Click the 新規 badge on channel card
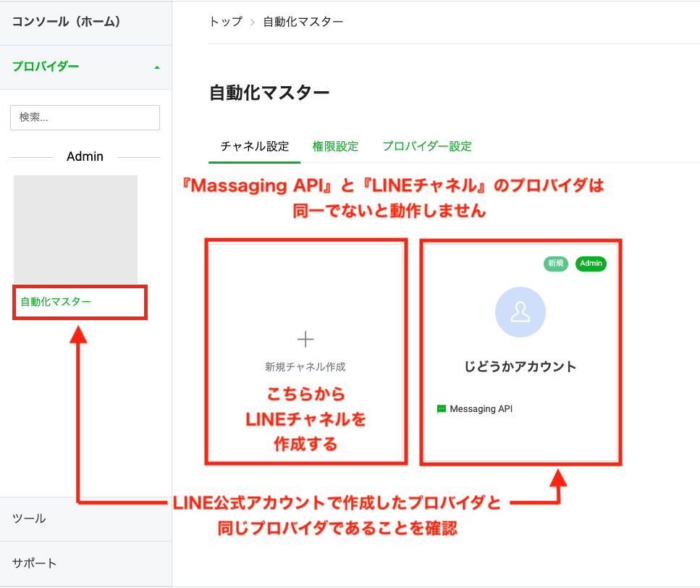This screenshot has width=700, height=588. click(555, 264)
